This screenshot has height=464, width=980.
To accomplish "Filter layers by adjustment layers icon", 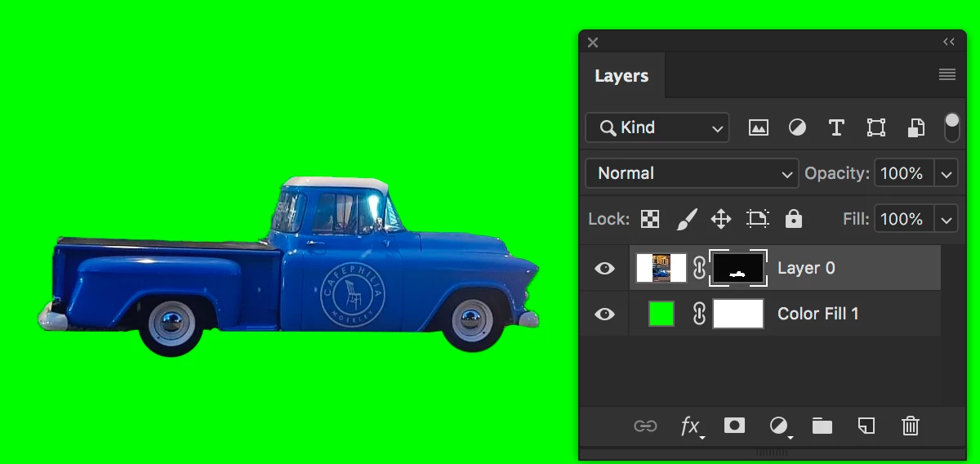I will 797,128.
